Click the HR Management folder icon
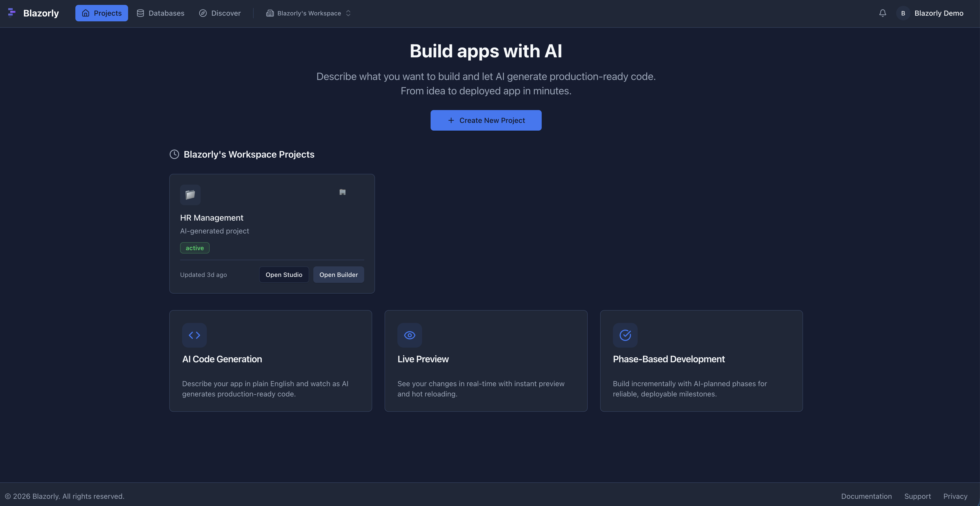980x506 pixels. 190,195
